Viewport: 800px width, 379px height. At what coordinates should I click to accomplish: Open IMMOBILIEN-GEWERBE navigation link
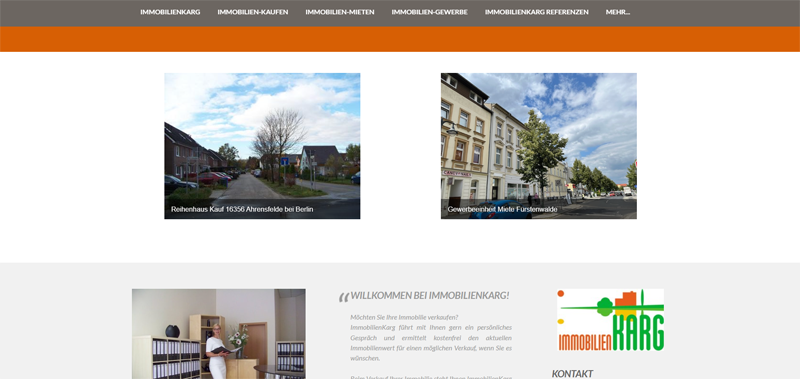tap(430, 12)
